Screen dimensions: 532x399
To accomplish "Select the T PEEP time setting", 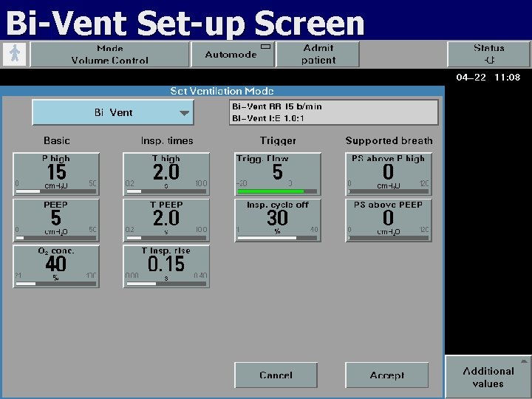I will (x=166, y=220).
